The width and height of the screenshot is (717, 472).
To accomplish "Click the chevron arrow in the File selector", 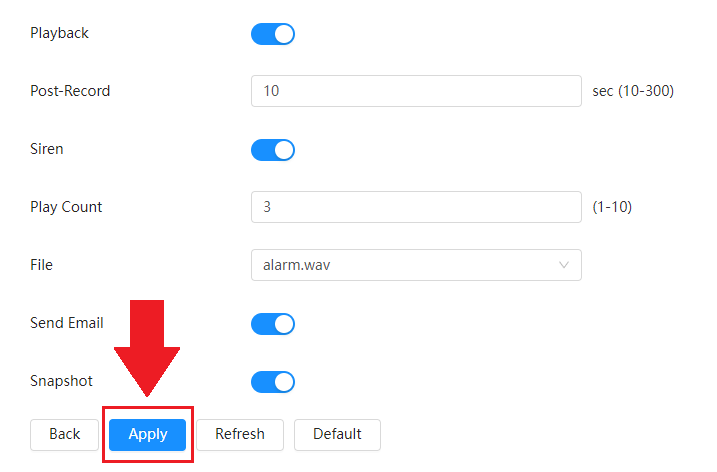I will pos(564,265).
